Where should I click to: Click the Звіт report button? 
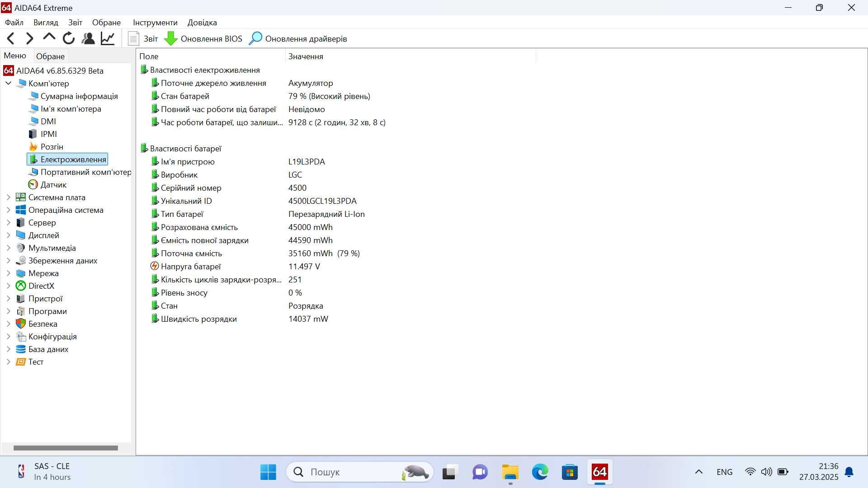point(143,38)
